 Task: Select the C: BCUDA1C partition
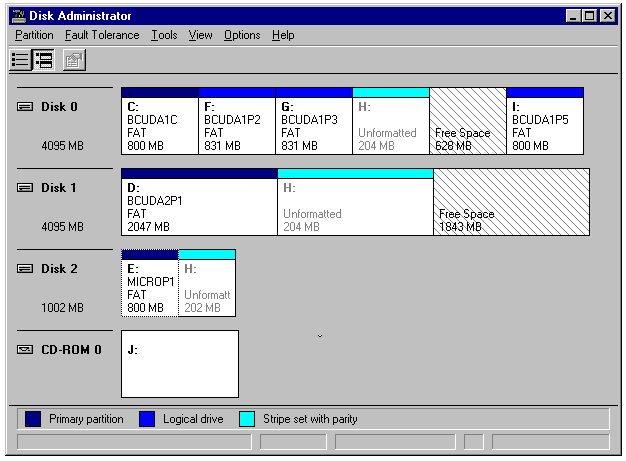(159, 126)
